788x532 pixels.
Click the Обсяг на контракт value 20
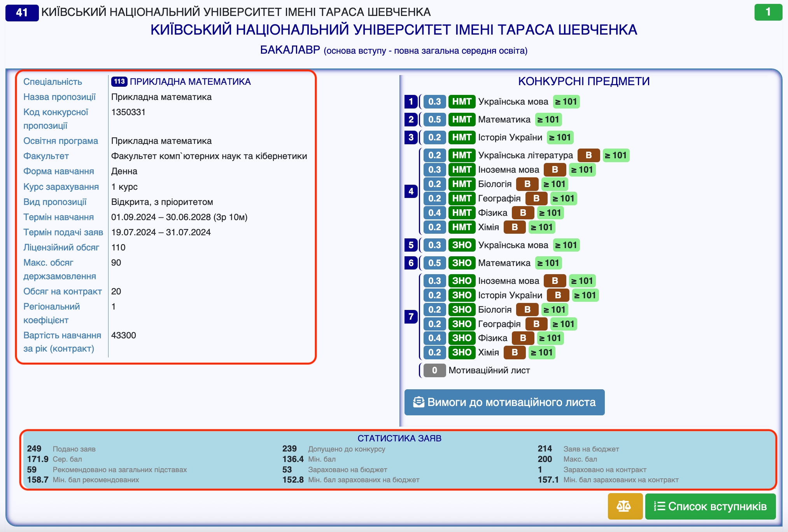pyautogui.click(x=116, y=291)
